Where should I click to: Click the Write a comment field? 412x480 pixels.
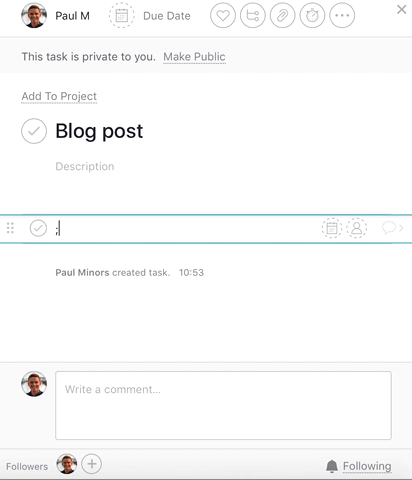click(223, 405)
